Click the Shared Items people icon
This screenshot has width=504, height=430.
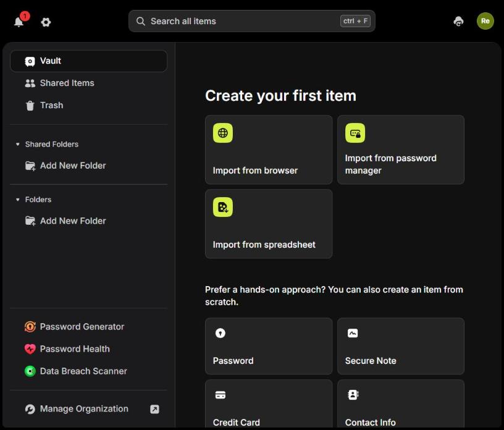[30, 83]
